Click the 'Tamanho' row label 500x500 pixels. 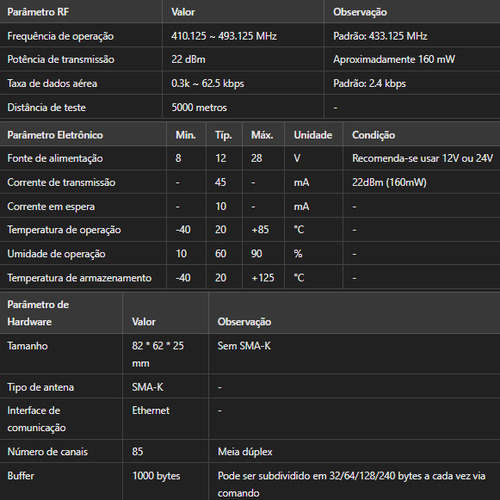(27, 346)
